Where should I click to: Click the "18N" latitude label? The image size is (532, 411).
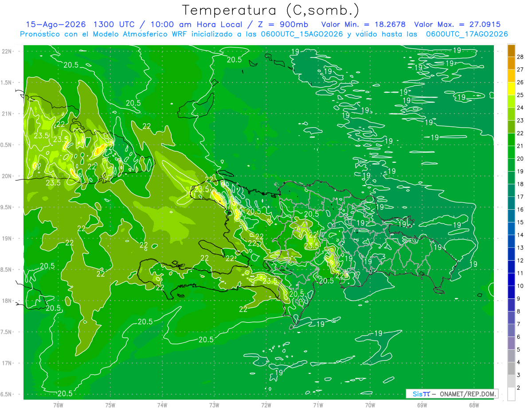pos(7,301)
